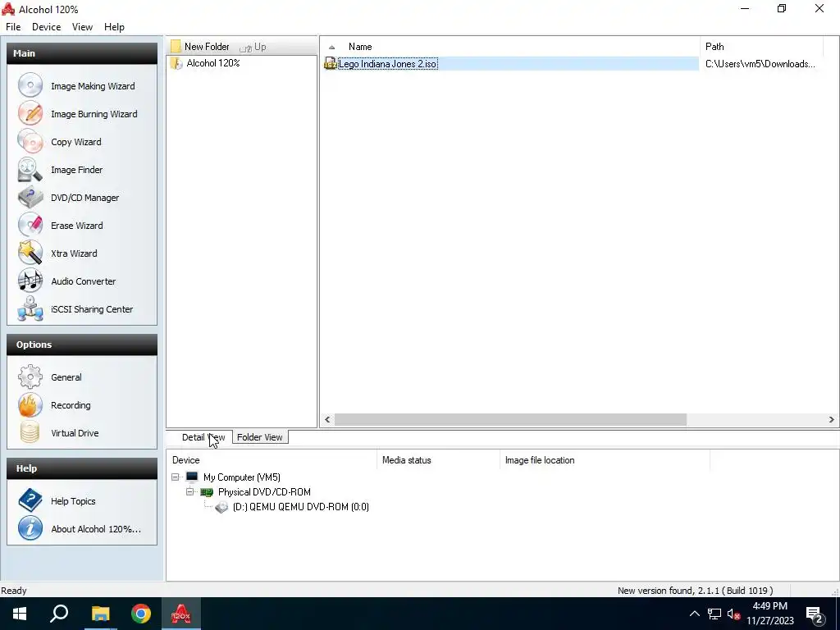Click the New version found status message
The width and height of the screenshot is (840, 630).
[x=696, y=591]
